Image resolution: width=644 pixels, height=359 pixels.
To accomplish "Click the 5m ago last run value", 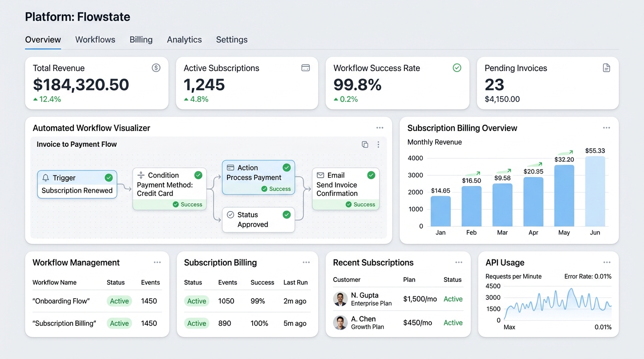I will pyautogui.click(x=295, y=323).
